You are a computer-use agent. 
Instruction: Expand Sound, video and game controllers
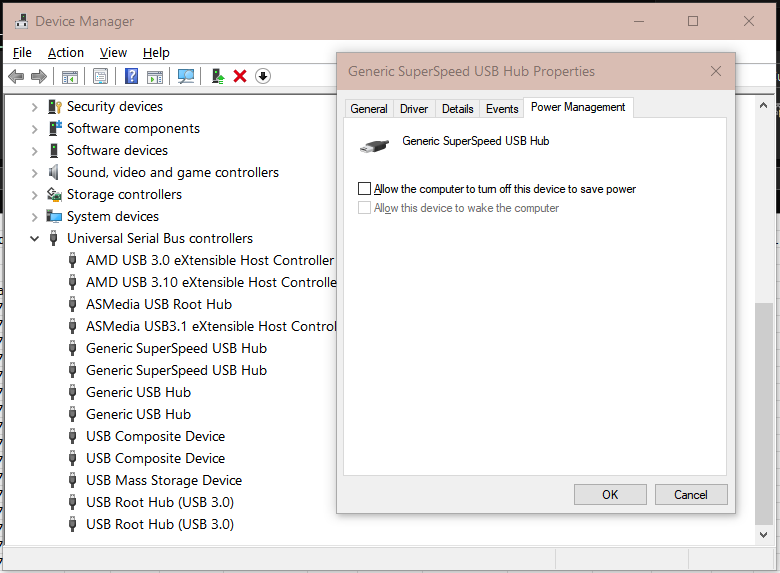click(35, 172)
